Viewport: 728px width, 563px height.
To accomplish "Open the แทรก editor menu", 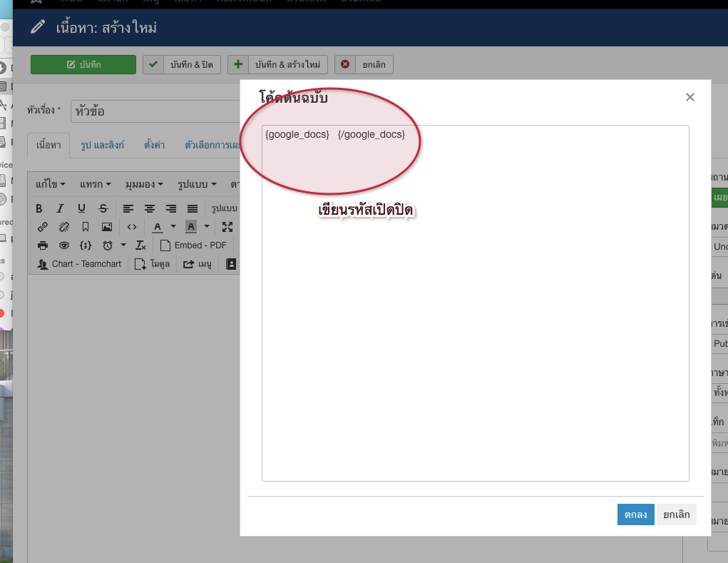I will click(95, 184).
